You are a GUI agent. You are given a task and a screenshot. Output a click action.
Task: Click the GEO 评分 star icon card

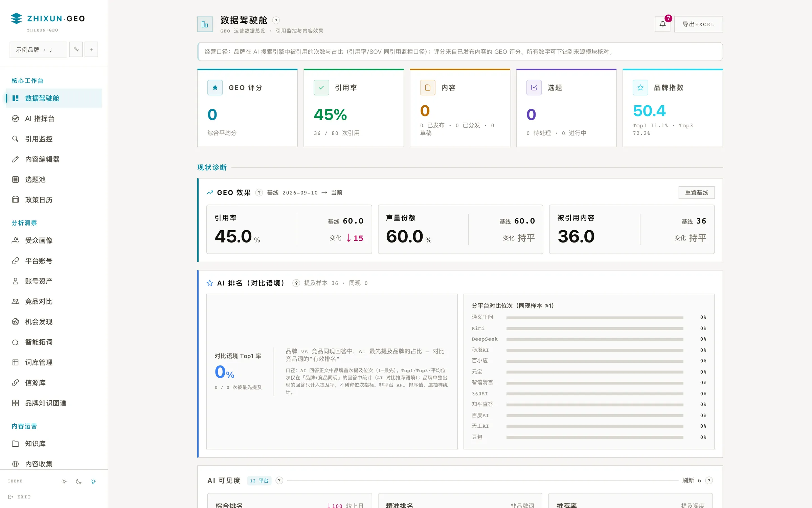tap(215, 88)
